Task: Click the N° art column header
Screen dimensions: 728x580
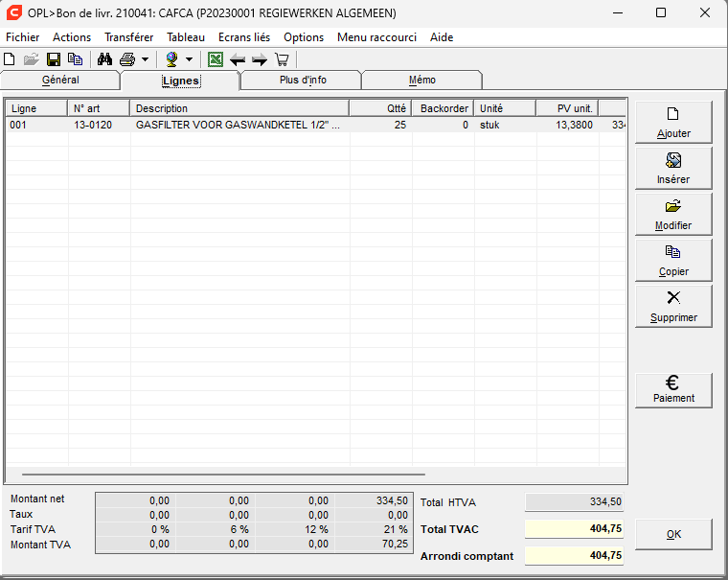Action: click(99, 108)
